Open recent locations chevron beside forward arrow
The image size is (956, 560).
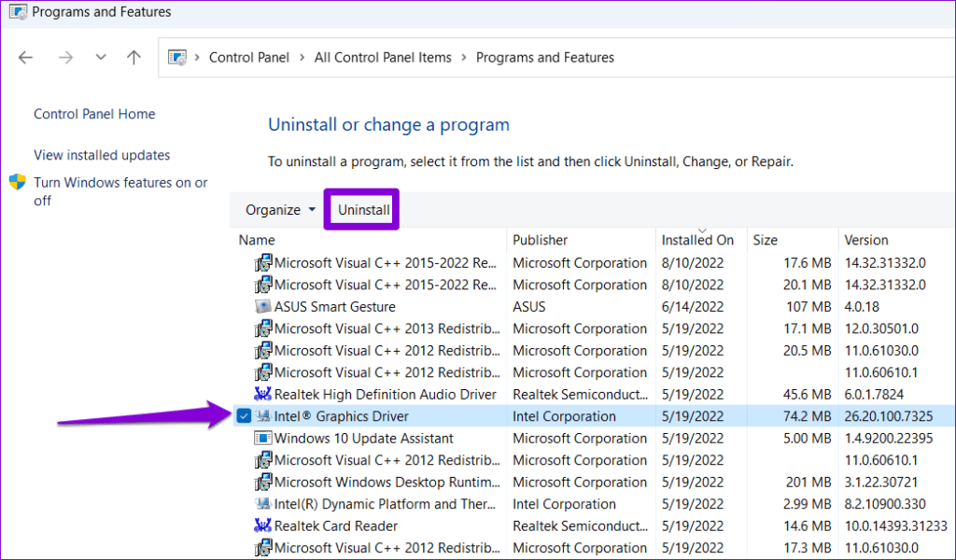pos(100,57)
